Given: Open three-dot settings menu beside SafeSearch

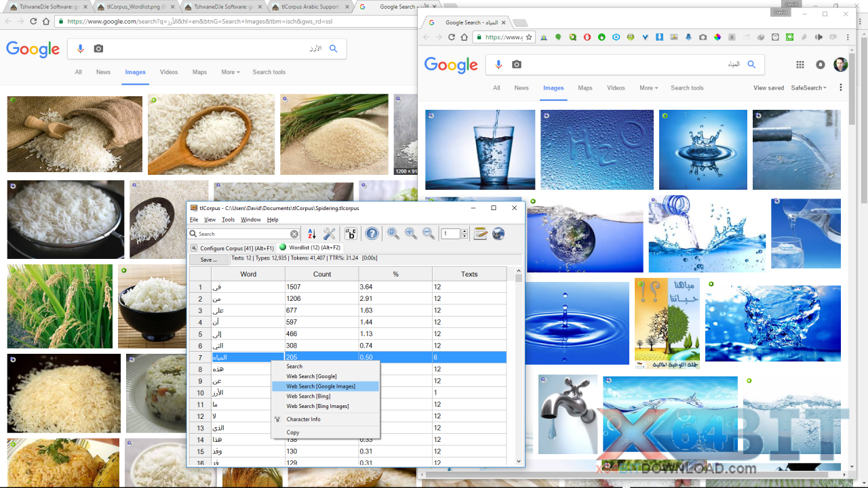Looking at the screenshot, I should (x=841, y=87).
